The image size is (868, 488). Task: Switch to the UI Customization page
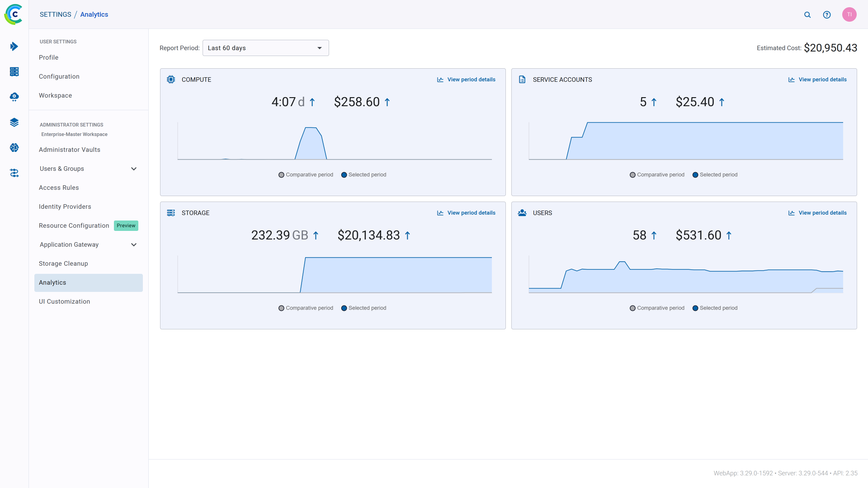tap(64, 301)
